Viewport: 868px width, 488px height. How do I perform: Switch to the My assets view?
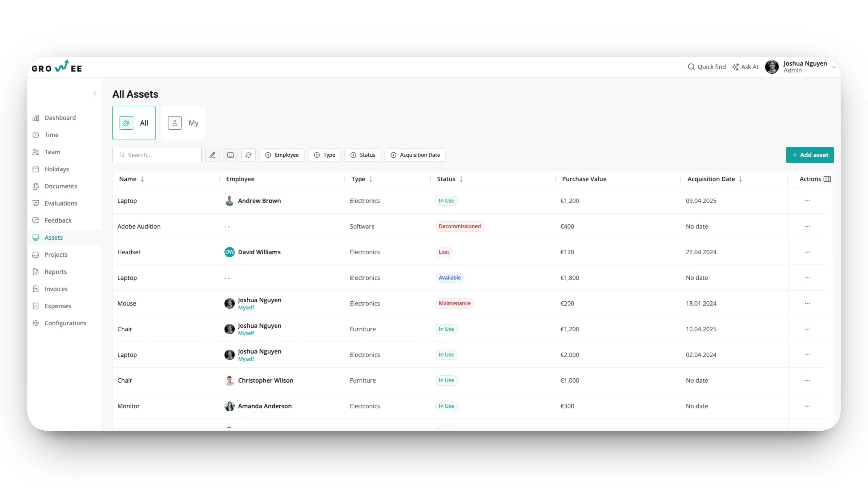tap(183, 123)
